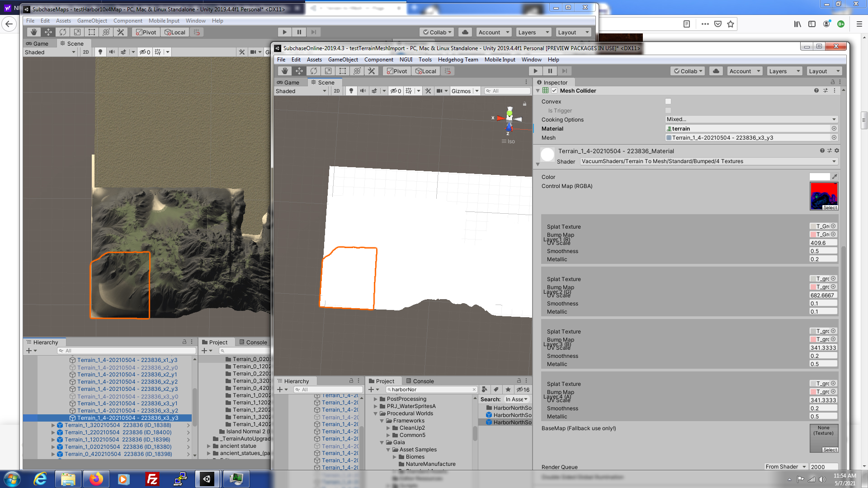This screenshot has width=868, height=488.
Task: Switch to Console tab in front window
Action: point(420,381)
